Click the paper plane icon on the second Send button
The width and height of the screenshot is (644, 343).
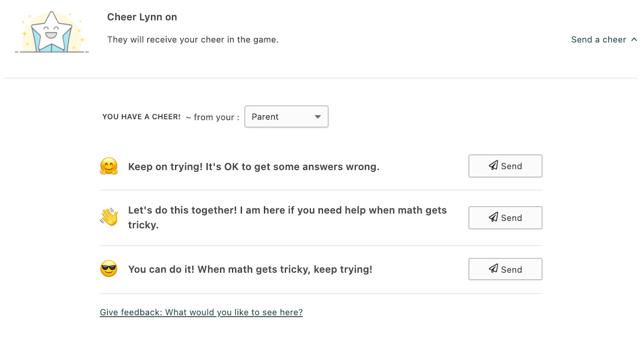[492, 218]
